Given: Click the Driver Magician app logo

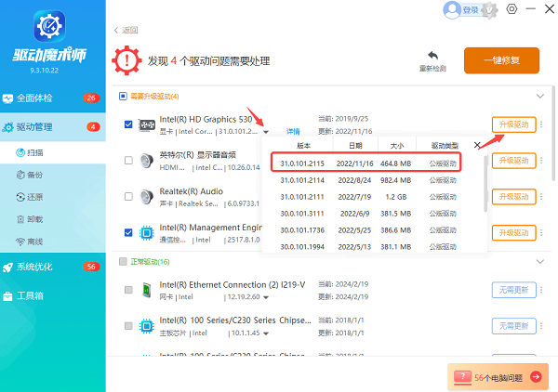Looking at the screenshot, I should 49,26.
